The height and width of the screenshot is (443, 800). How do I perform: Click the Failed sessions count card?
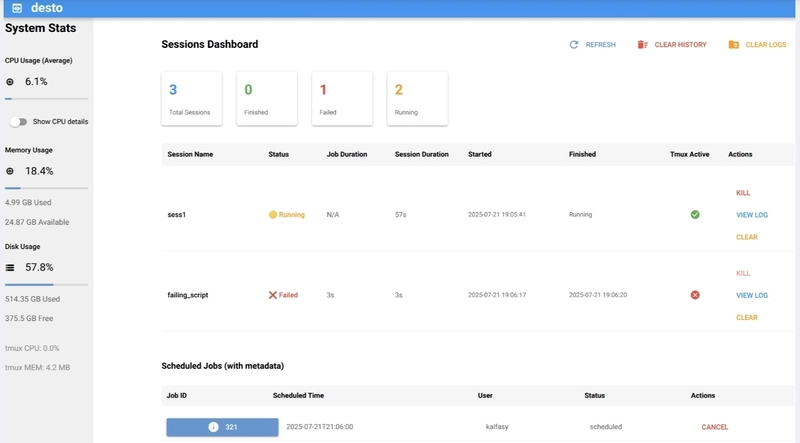pos(342,98)
